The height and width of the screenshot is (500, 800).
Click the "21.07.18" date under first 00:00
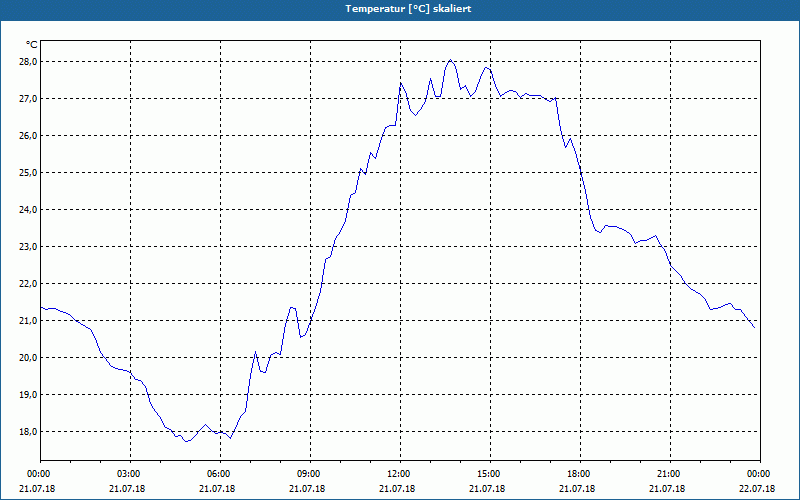37,489
